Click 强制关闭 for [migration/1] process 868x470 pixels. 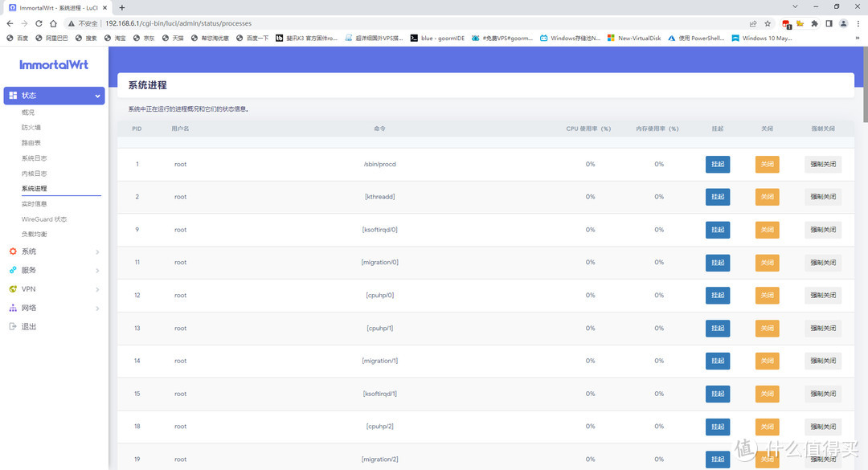click(823, 361)
